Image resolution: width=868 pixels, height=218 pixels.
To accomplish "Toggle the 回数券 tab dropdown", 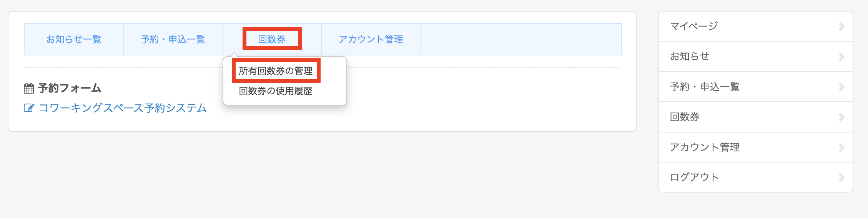I will pyautogui.click(x=272, y=39).
